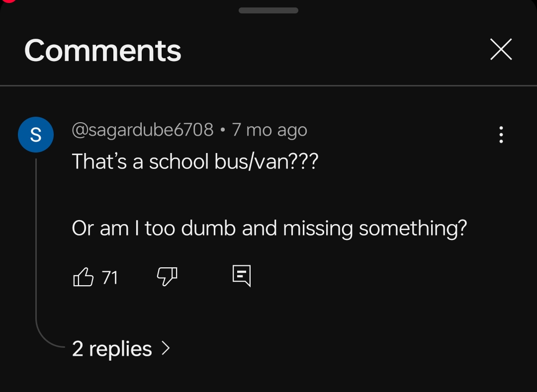Tap the reply icon under the comment
This screenshot has height=392, width=537.
click(x=242, y=276)
